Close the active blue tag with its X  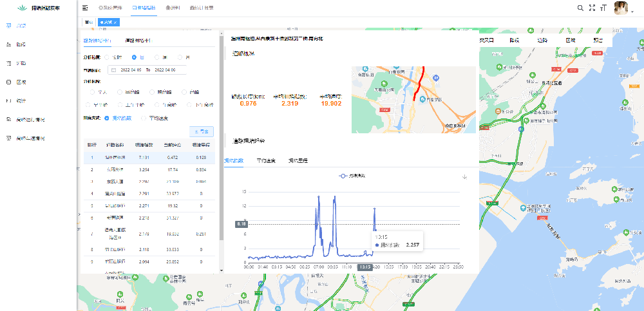tap(117, 23)
